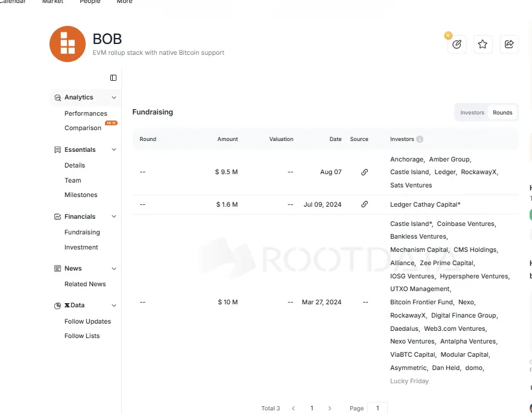Open UTXO Management investor link
The height and width of the screenshot is (414, 532).
coord(420,289)
